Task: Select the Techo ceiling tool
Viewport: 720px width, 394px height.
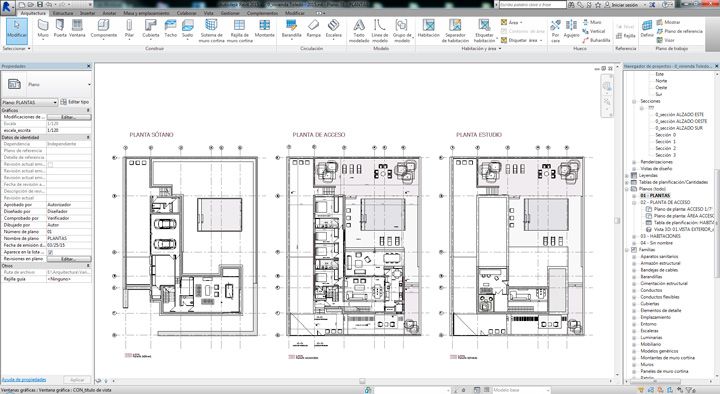Action: coord(170,28)
